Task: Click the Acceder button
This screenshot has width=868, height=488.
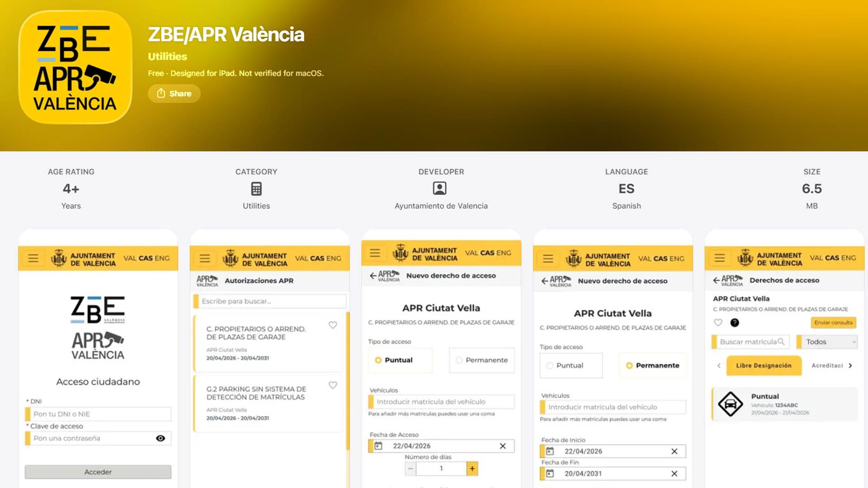Action: [x=98, y=472]
